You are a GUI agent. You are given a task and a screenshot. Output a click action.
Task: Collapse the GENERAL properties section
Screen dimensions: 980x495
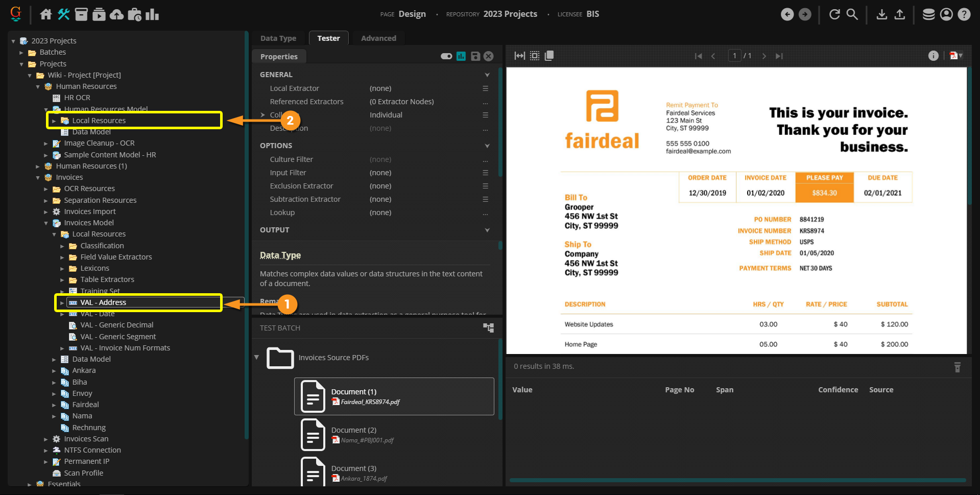click(x=487, y=75)
